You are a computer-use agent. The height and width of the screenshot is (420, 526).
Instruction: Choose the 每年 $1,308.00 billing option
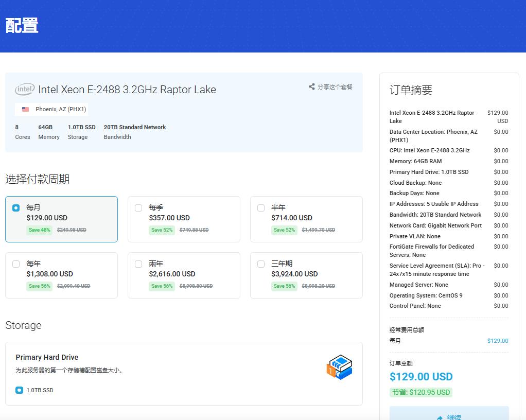(16, 264)
